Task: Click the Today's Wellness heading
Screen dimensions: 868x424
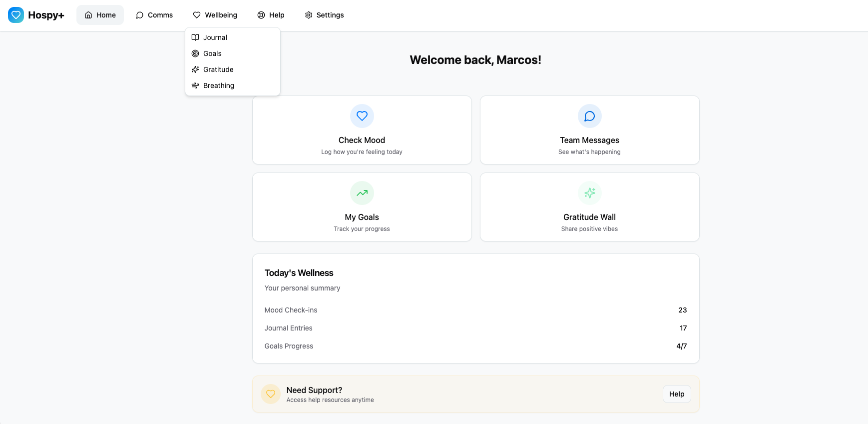Action: [299, 273]
